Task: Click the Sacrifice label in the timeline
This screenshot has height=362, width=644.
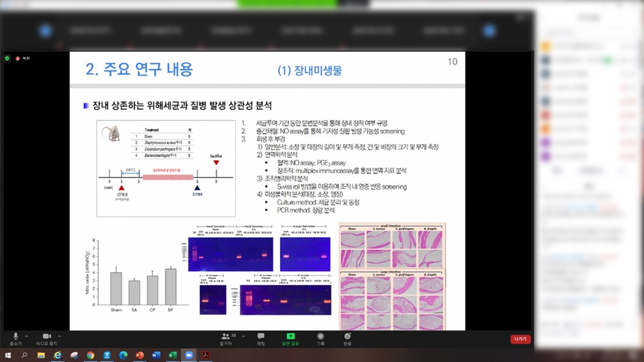Action: click(x=216, y=156)
